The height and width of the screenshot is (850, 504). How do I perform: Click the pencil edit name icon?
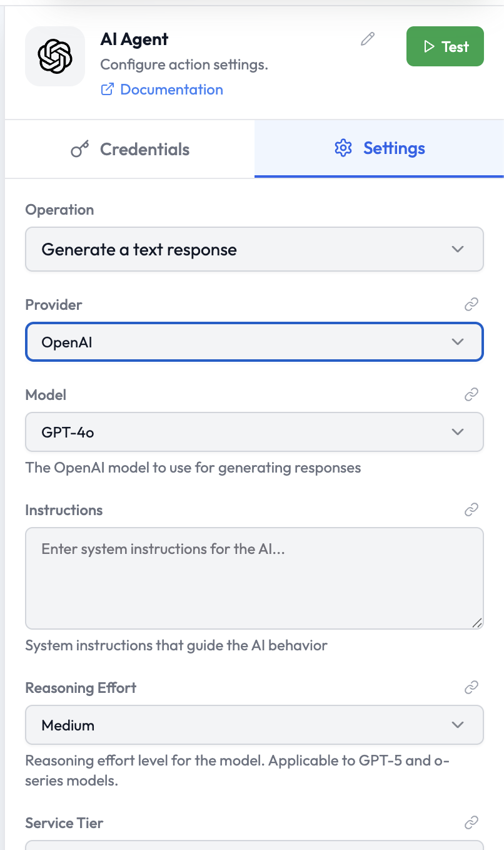click(x=368, y=39)
